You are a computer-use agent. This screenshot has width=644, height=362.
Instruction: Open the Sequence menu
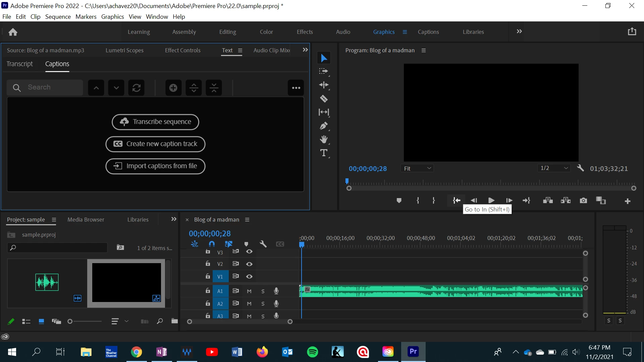point(58,16)
